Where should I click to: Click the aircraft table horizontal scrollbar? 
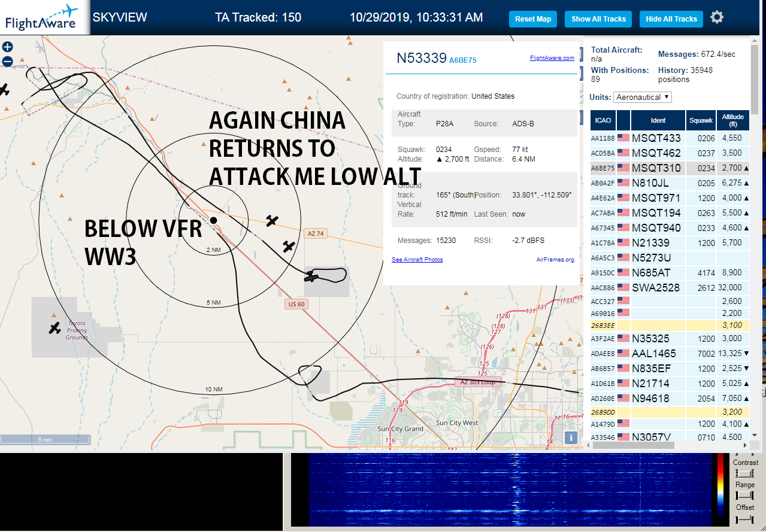pos(634,445)
